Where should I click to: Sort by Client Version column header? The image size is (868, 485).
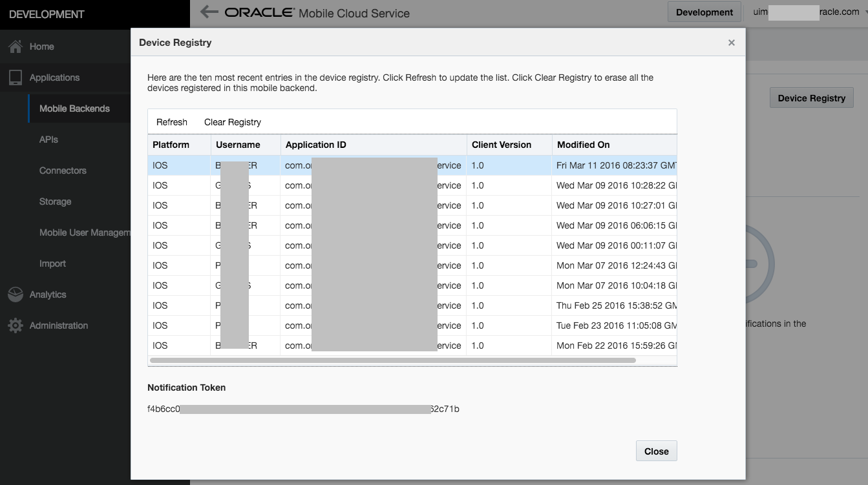click(509, 145)
